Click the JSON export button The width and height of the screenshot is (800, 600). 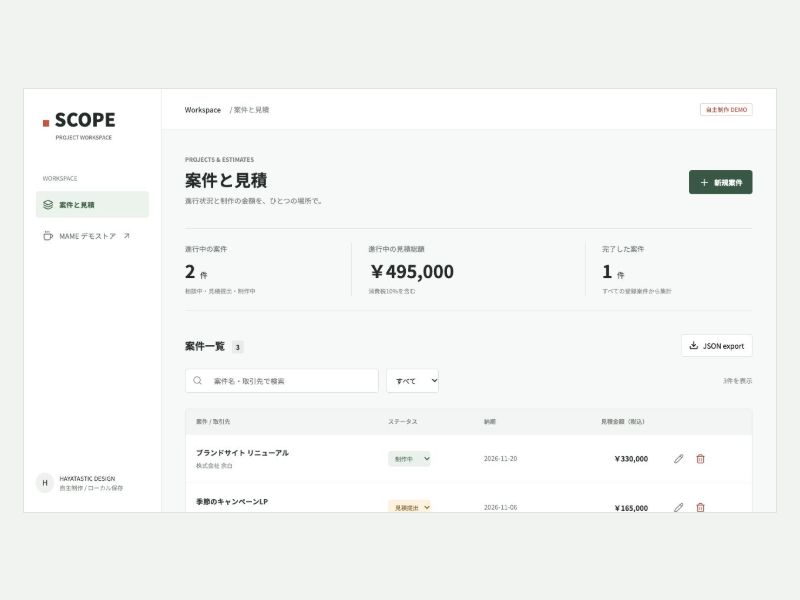coord(716,346)
